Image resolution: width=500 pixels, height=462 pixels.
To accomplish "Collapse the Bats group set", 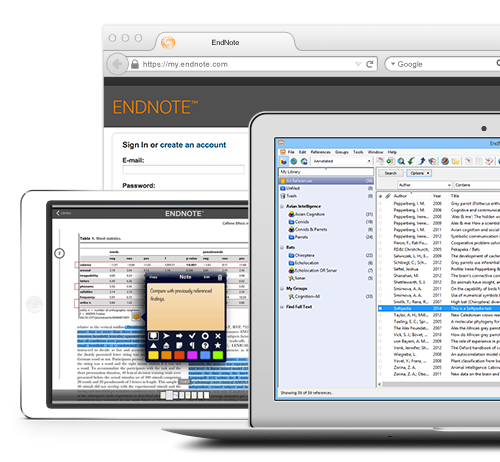I will click(x=282, y=247).
